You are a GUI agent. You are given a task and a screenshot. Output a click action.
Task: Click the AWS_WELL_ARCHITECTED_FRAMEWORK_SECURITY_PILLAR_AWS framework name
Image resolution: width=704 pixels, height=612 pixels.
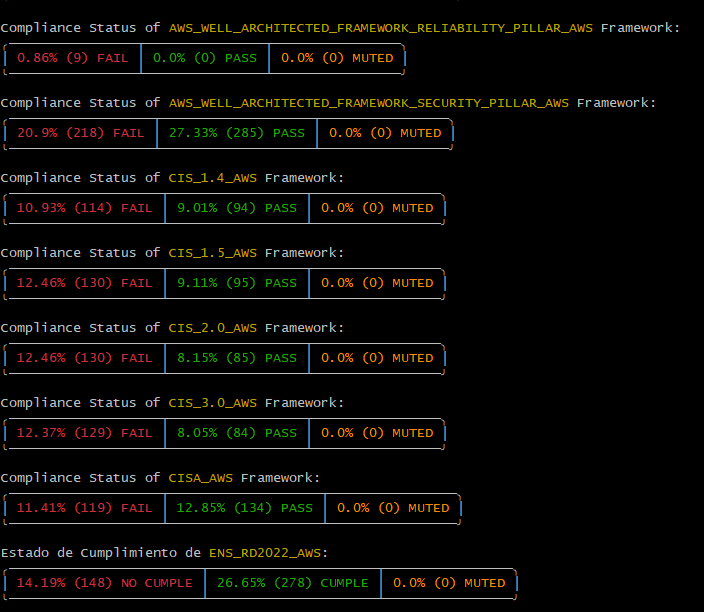[x=369, y=103]
